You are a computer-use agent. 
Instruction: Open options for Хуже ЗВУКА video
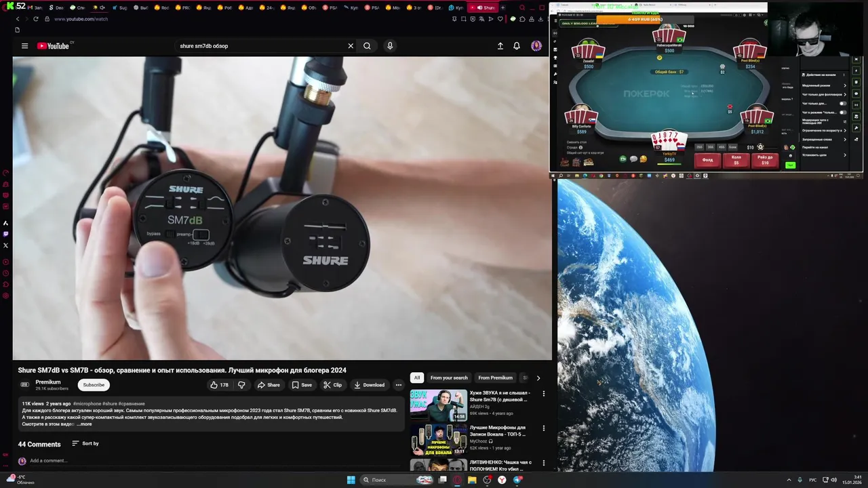click(543, 394)
